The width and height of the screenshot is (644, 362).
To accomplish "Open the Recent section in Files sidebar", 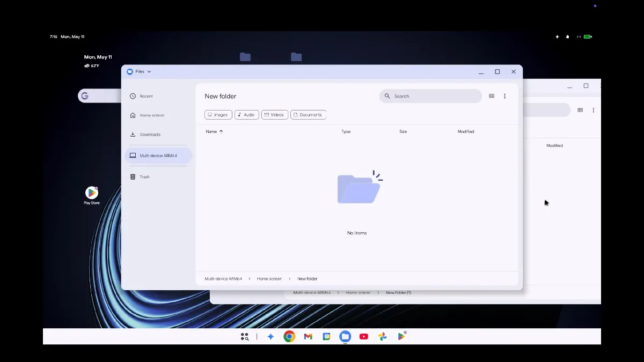I will click(158, 96).
